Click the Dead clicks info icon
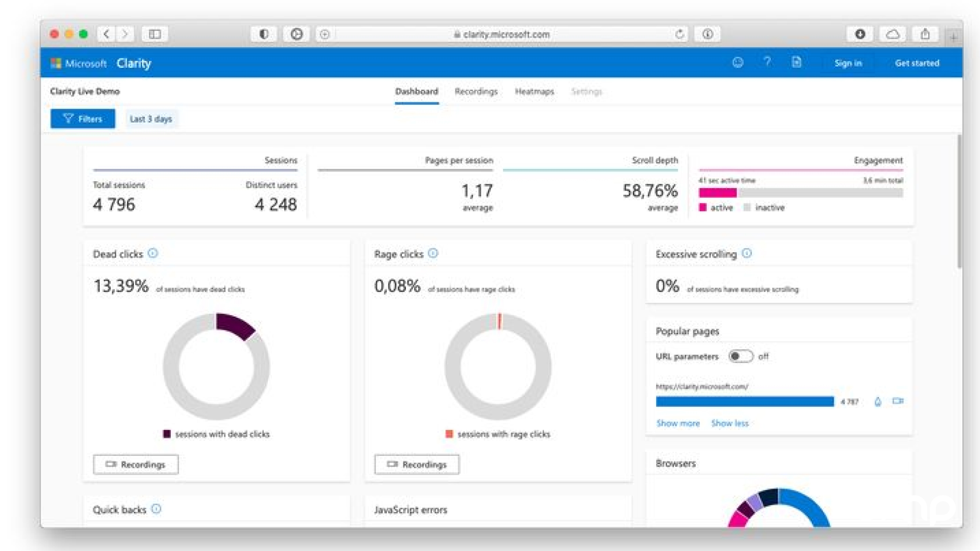The height and width of the screenshot is (551, 980). (x=153, y=253)
